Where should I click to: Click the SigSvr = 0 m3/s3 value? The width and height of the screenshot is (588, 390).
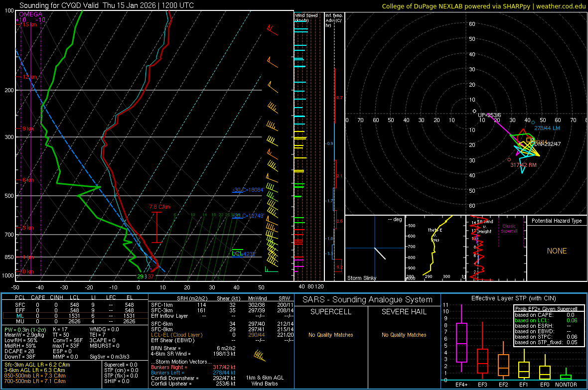point(110,357)
